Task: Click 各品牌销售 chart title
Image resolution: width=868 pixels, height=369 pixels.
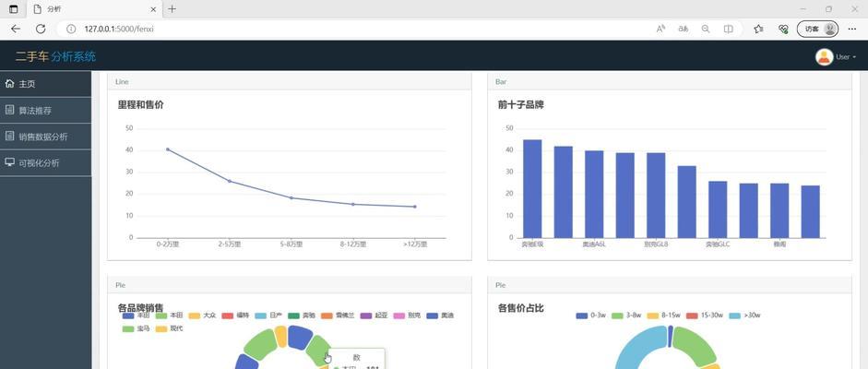Action: click(140, 307)
